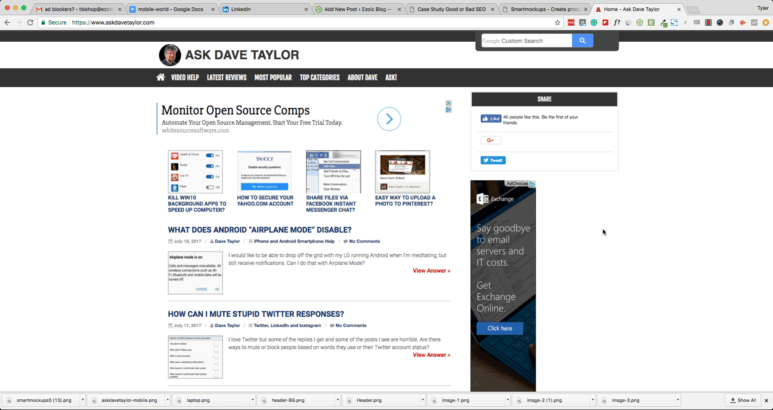Switch to the mobile-world Google Docs tab
This screenshot has width=773, height=410.
point(173,9)
